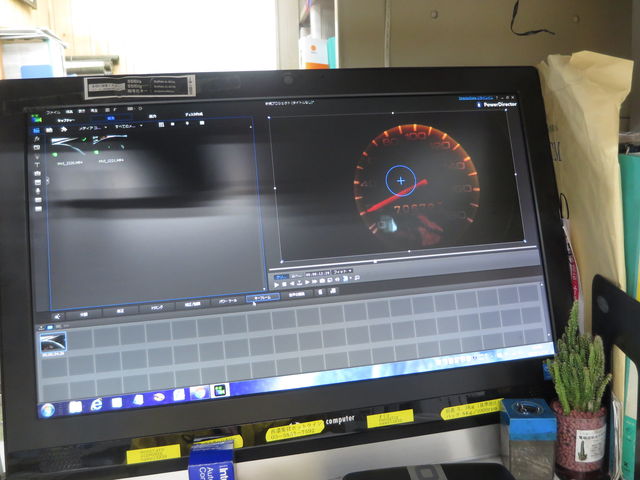The width and height of the screenshot is (640, 480).
Task: Open the Particle Room
Action: [37, 157]
